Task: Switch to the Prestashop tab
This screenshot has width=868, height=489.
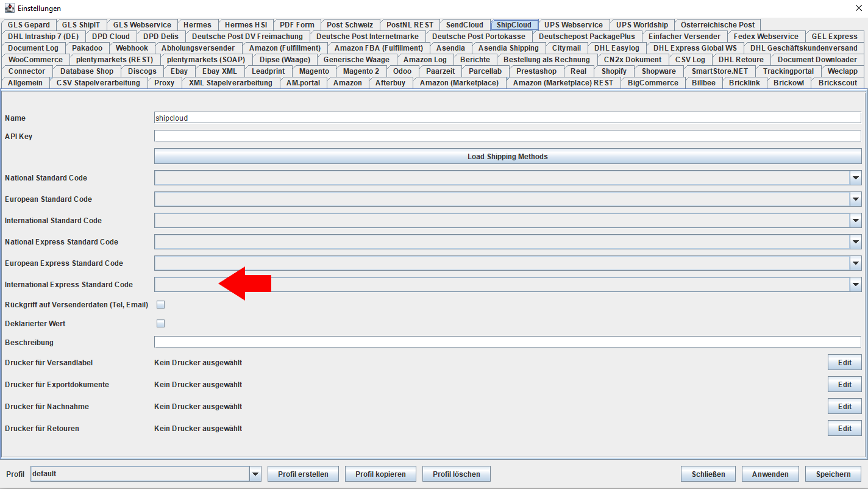Action: pyautogui.click(x=536, y=71)
